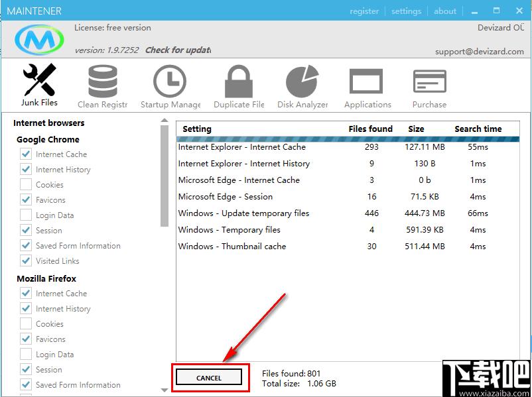Open the about menu link

pos(445,11)
